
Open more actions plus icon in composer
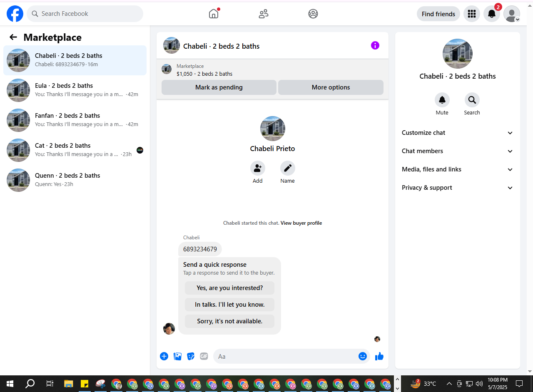[164, 356]
